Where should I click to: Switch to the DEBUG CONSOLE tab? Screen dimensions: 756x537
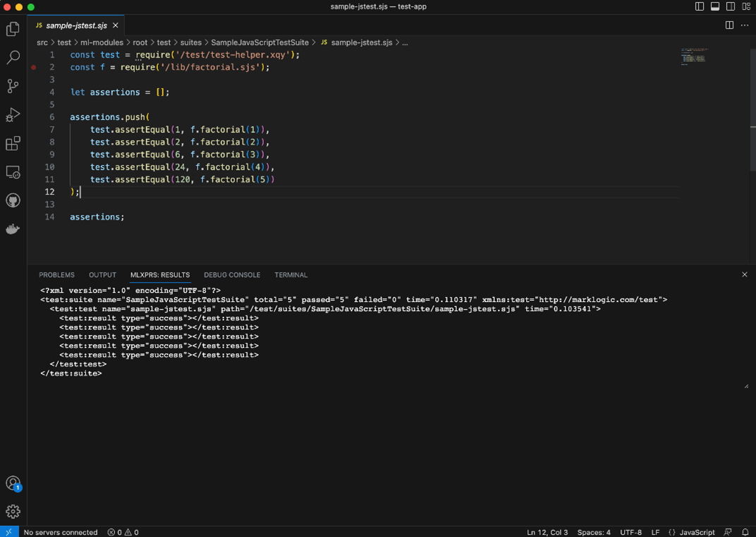point(232,275)
